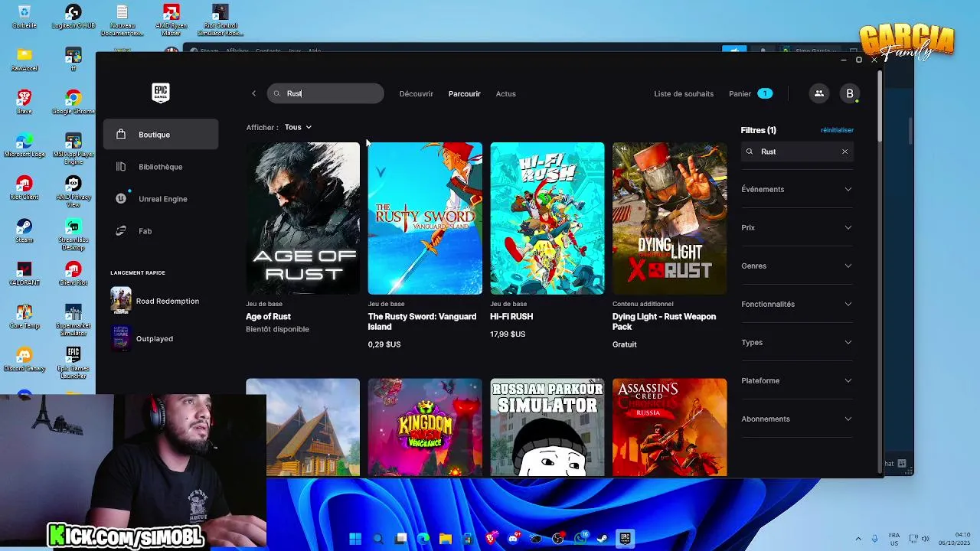Open the Core Temp desktop shortcut

coord(24,316)
